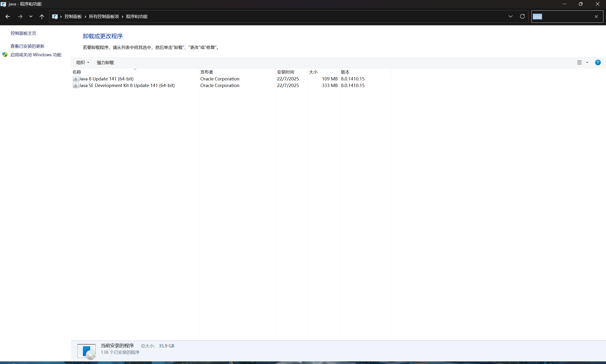The image size is (606, 364).
Task: Sort by the 版本 column header
Action: click(365, 72)
